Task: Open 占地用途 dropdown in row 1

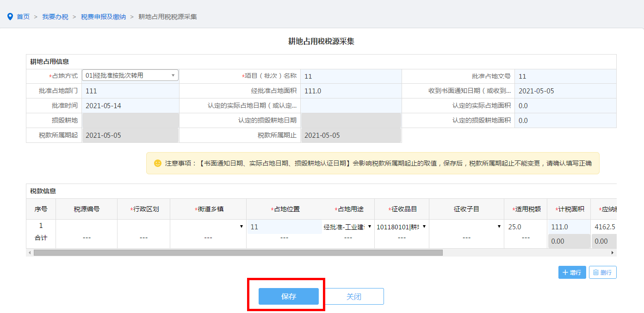Action: (348, 227)
